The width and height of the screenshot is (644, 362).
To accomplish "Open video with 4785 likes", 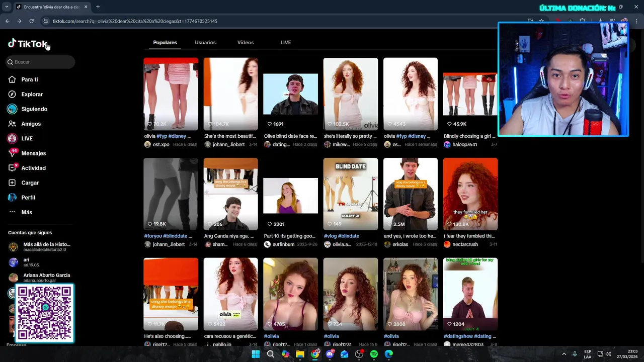I will (290, 294).
